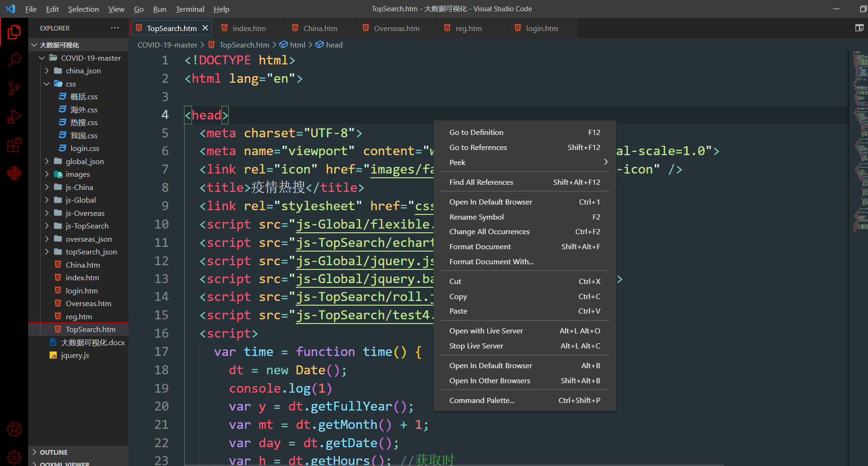Choose Rename Symbol in context menu
Screen dimensions: 868x466
click(x=525, y=217)
